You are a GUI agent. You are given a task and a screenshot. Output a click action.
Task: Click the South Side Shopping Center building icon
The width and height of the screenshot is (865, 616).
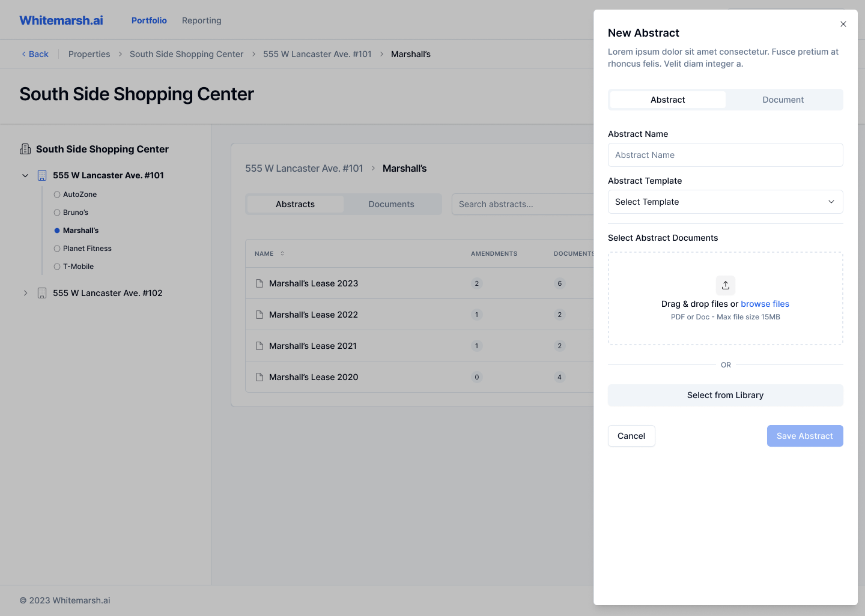pos(25,149)
